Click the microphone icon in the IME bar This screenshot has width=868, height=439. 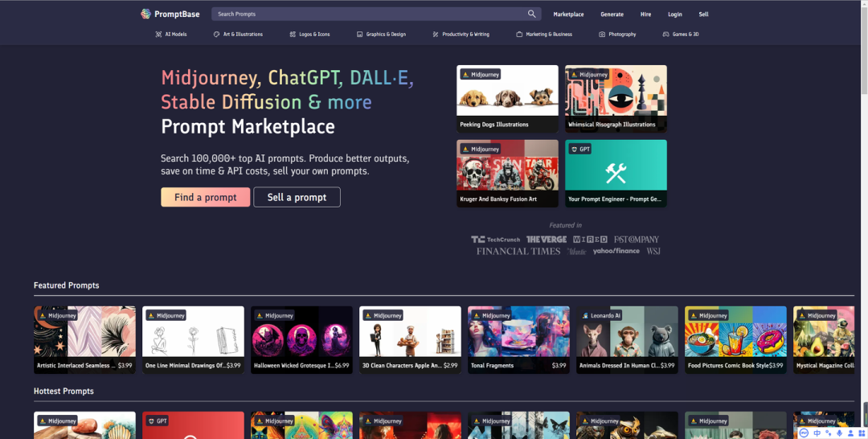(x=840, y=433)
